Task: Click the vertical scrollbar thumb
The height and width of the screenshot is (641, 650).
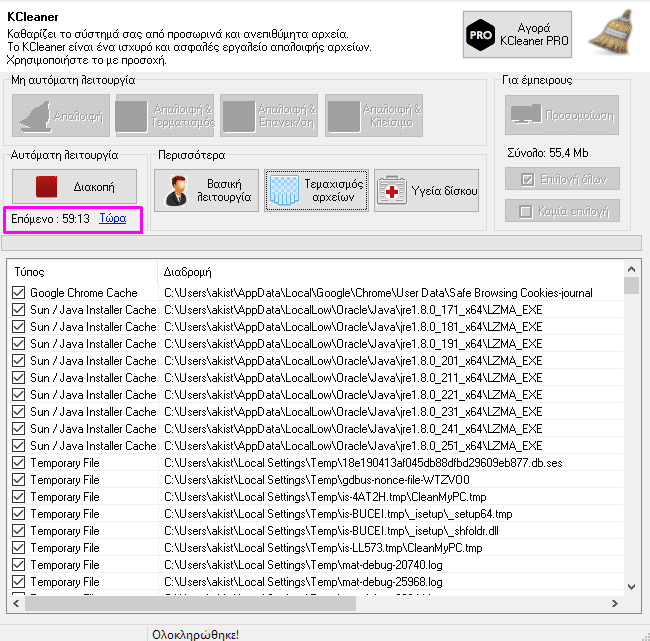Action: pyautogui.click(x=631, y=286)
